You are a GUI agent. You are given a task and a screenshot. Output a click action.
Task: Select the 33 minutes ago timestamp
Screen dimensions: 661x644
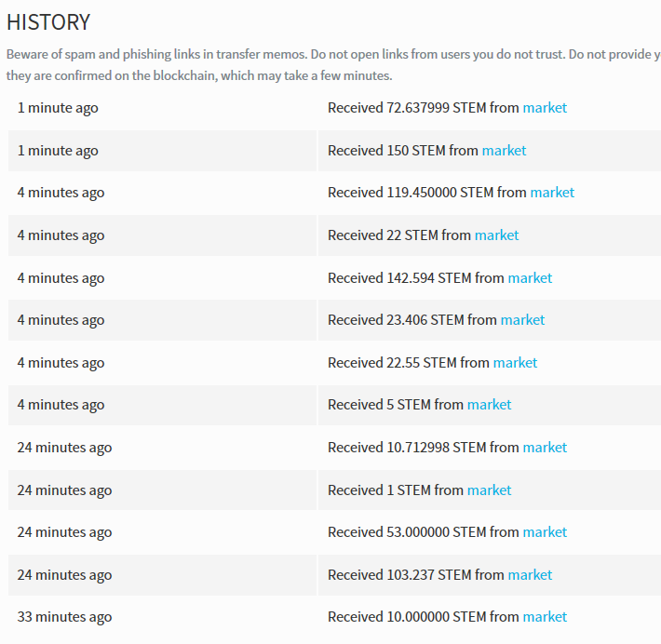coord(64,617)
